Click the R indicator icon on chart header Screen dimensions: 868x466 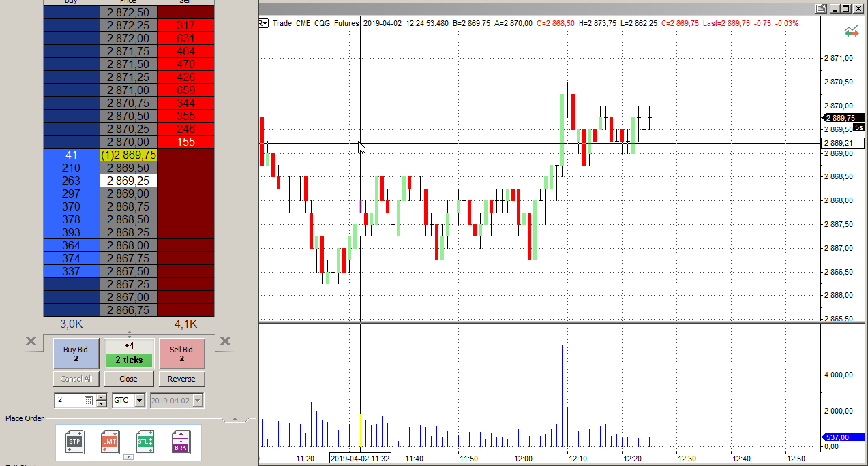[x=264, y=23]
